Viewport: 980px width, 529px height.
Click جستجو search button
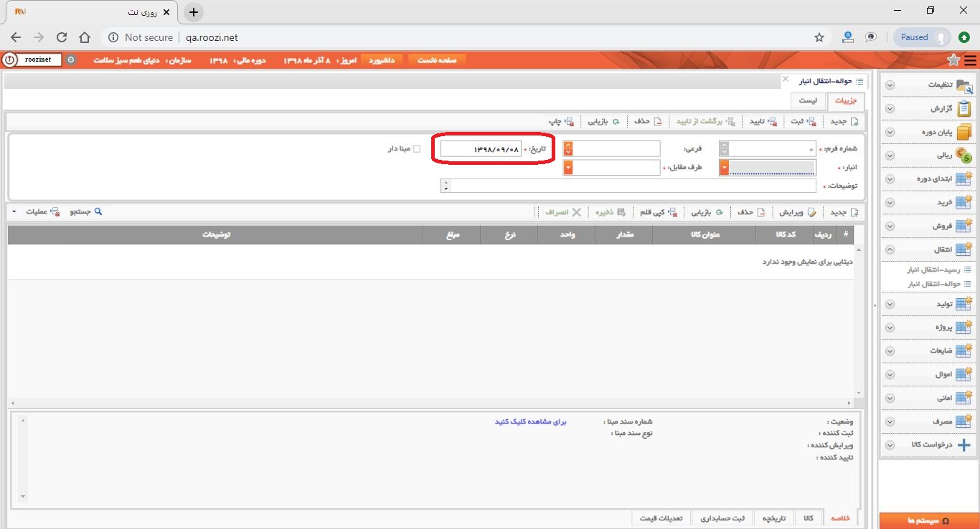(86, 212)
